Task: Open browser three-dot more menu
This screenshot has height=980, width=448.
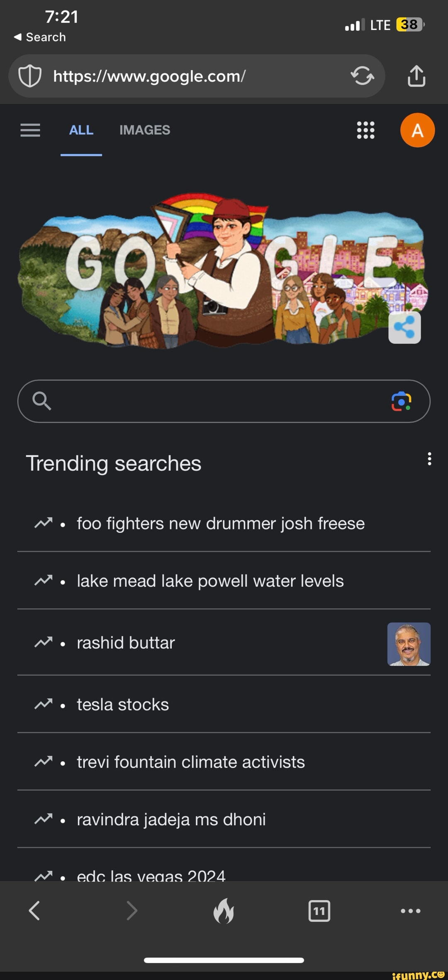Action: tap(410, 911)
